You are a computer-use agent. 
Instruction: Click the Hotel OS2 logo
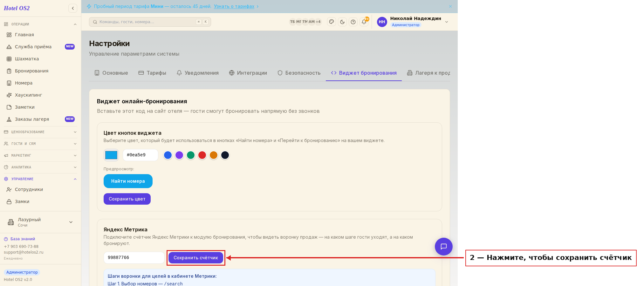[17, 8]
